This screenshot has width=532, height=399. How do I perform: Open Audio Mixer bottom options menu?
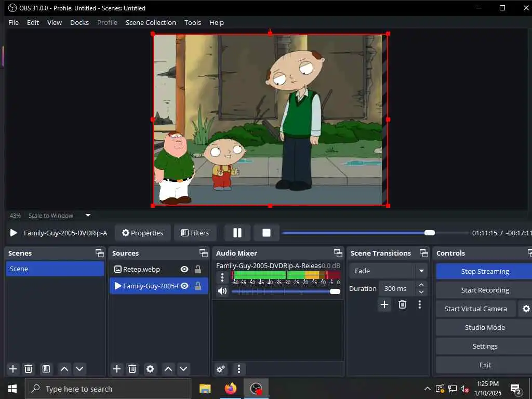click(x=239, y=369)
